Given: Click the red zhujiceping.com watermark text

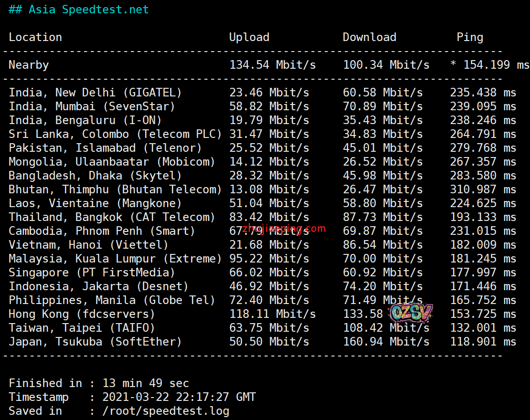Looking at the screenshot, I should tap(284, 229).
